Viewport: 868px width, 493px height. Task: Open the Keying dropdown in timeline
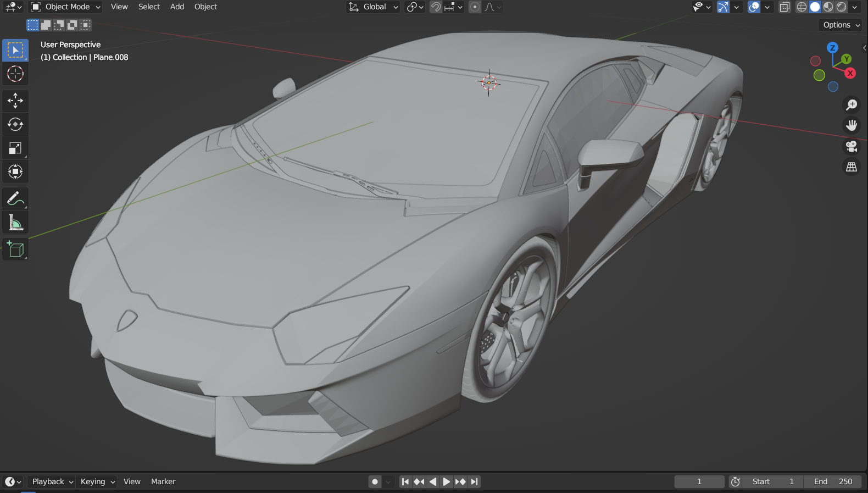[x=97, y=481]
